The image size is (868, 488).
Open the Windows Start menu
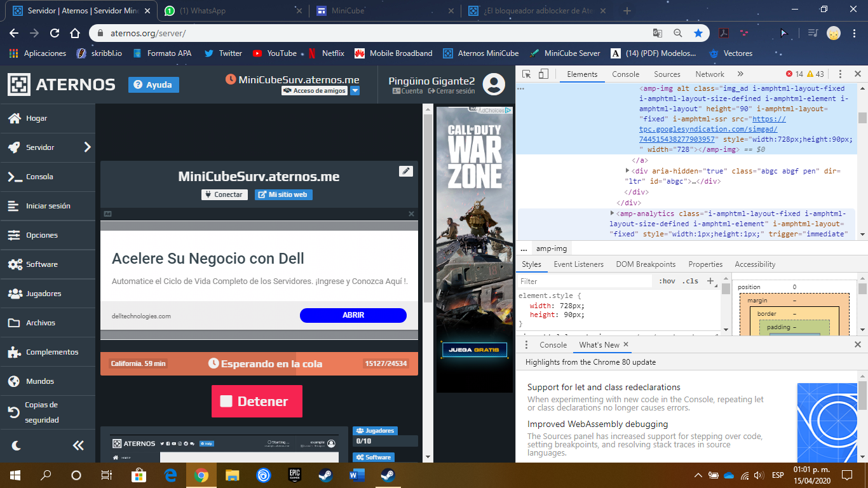coord(15,475)
